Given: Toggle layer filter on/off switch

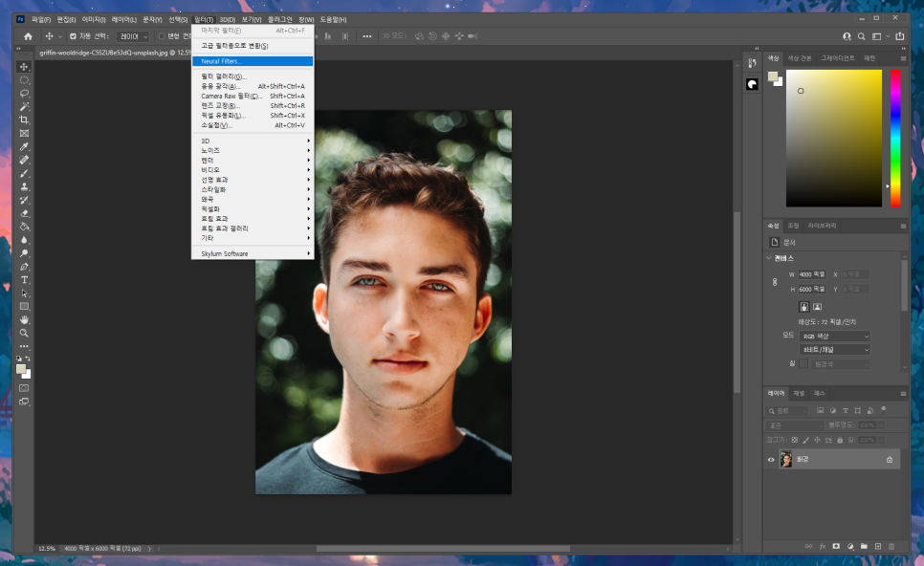Looking at the screenshot, I should [x=883, y=409].
